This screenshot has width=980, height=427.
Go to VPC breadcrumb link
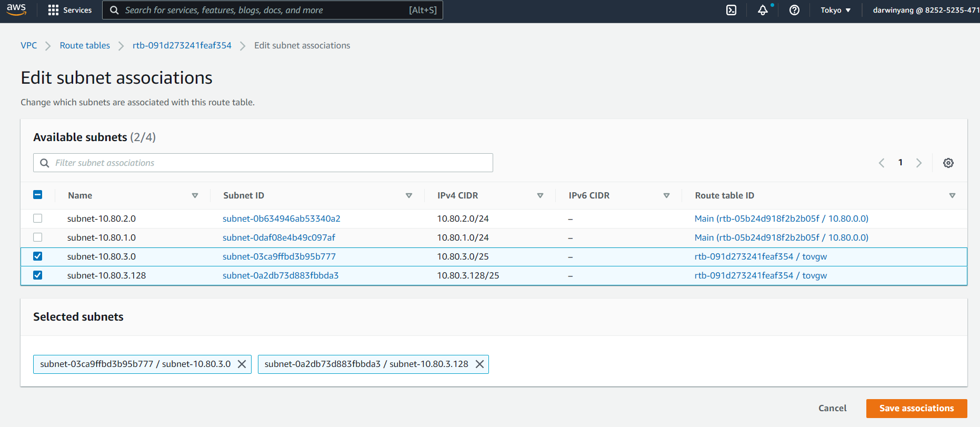29,46
